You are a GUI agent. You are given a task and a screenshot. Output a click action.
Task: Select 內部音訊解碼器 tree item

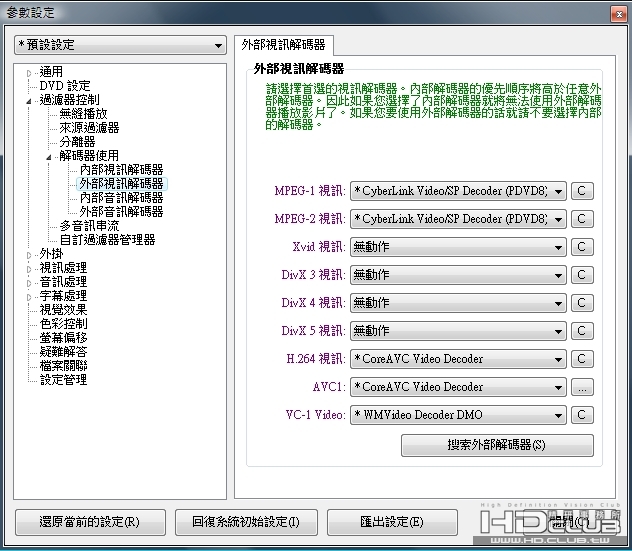(121, 198)
